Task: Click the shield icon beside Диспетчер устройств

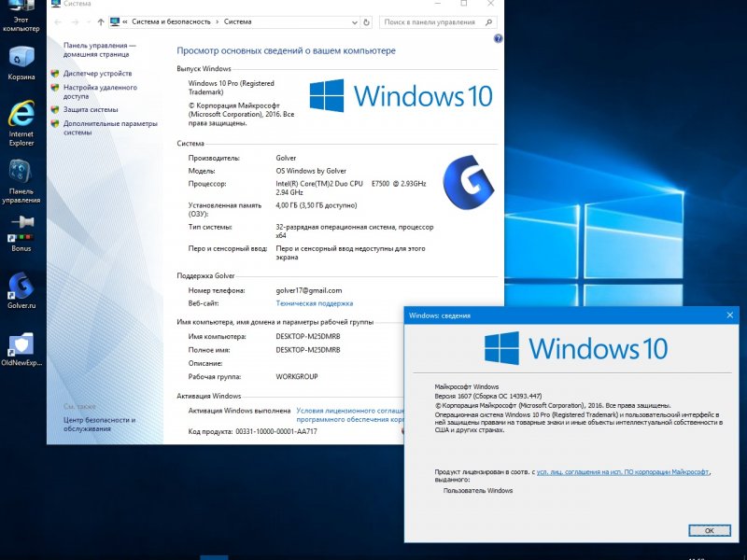Action: click(55, 74)
